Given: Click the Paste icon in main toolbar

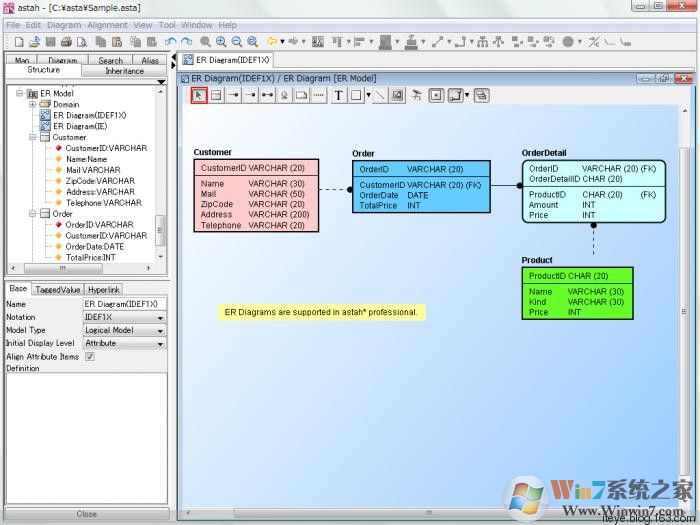Looking at the screenshot, I should pyautogui.click(x=117, y=42).
